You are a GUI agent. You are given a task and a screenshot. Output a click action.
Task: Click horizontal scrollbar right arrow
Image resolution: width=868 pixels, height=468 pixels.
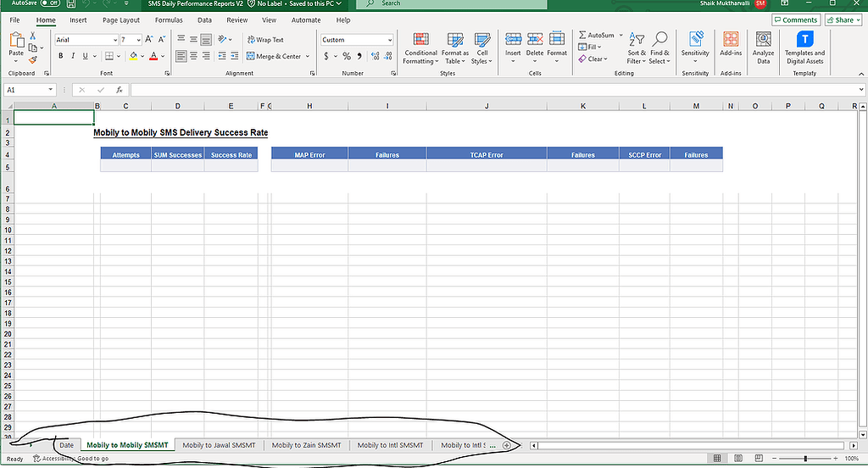pos(853,445)
